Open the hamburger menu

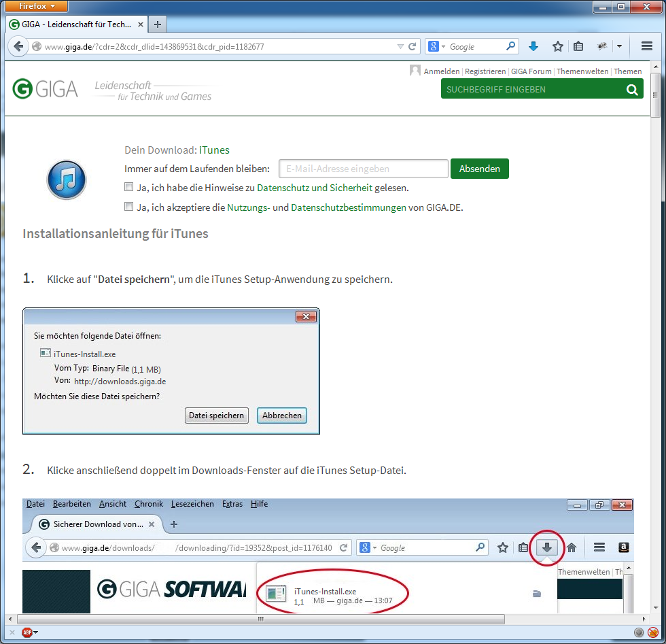647,46
